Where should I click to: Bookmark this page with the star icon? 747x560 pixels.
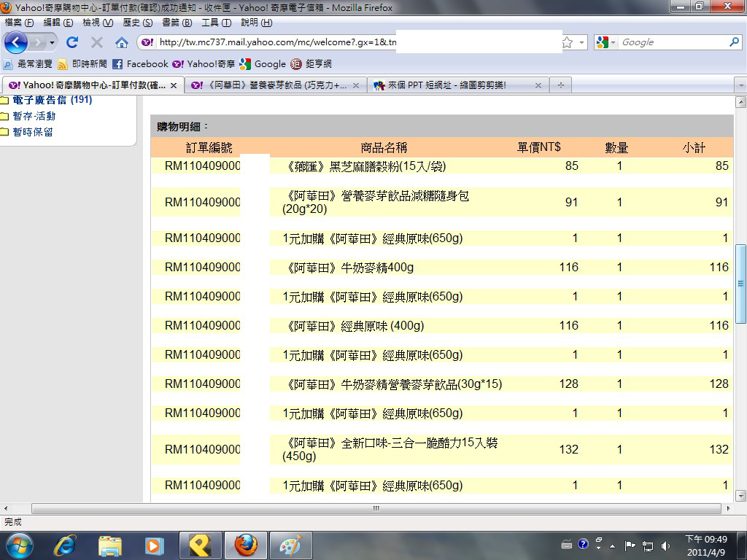click(x=568, y=42)
